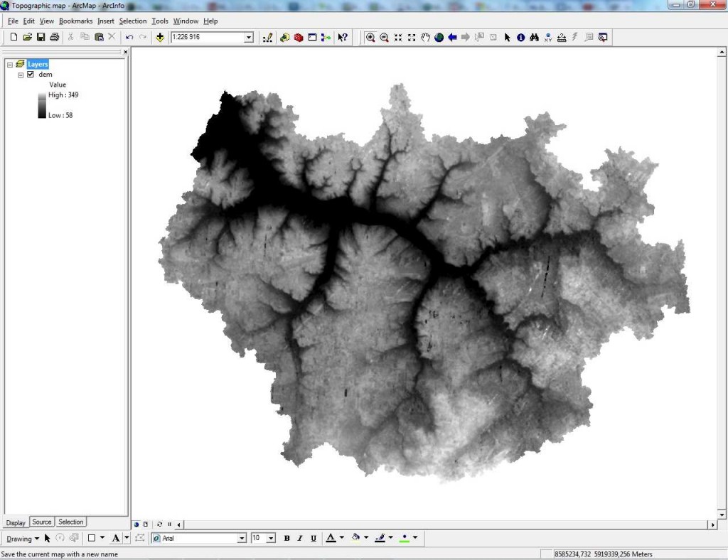Click the dem layer grayscale ramp
Image resolution: width=728 pixels, height=560 pixels.
click(x=42, y=105)
